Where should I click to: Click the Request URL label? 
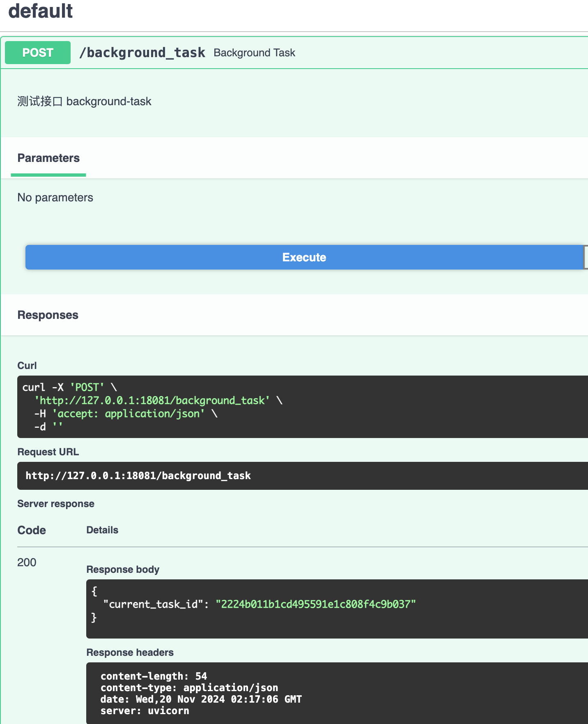tap(48, 452)
